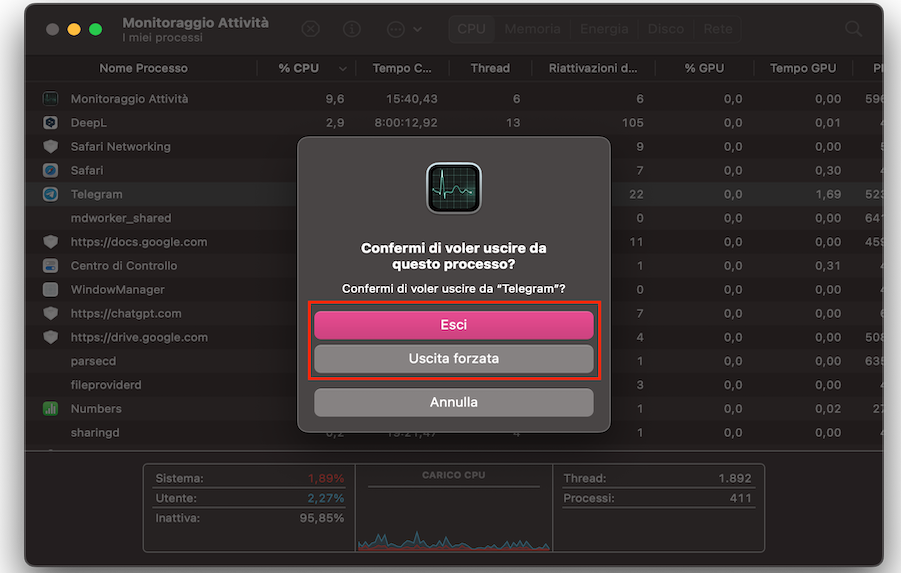
Task: Click the Activity Monitor icon in dialog
Action: pyautogui.click(x=454, y=188)
